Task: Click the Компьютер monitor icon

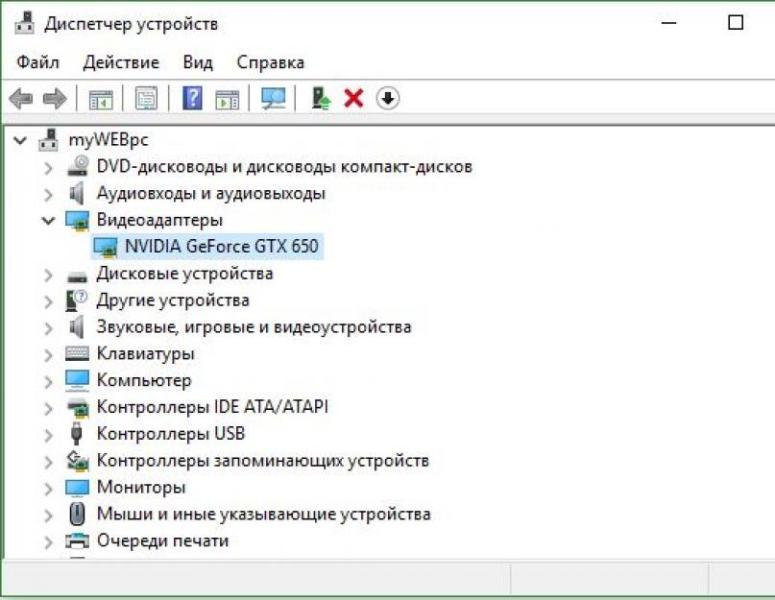Action: point(78,380)
